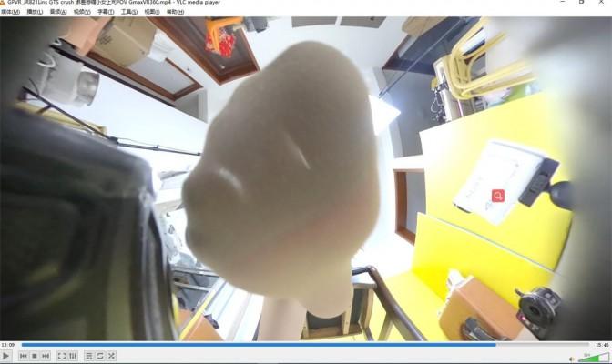Open extended settings and effects dialog
Image resolution: width=612 pixels, height=364 pixels.
[x=73, y=356]
